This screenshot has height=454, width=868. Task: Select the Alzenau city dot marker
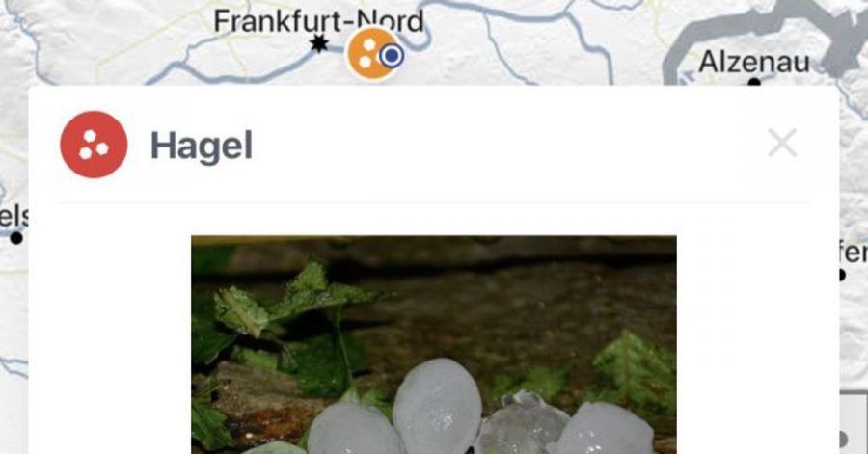754,82
